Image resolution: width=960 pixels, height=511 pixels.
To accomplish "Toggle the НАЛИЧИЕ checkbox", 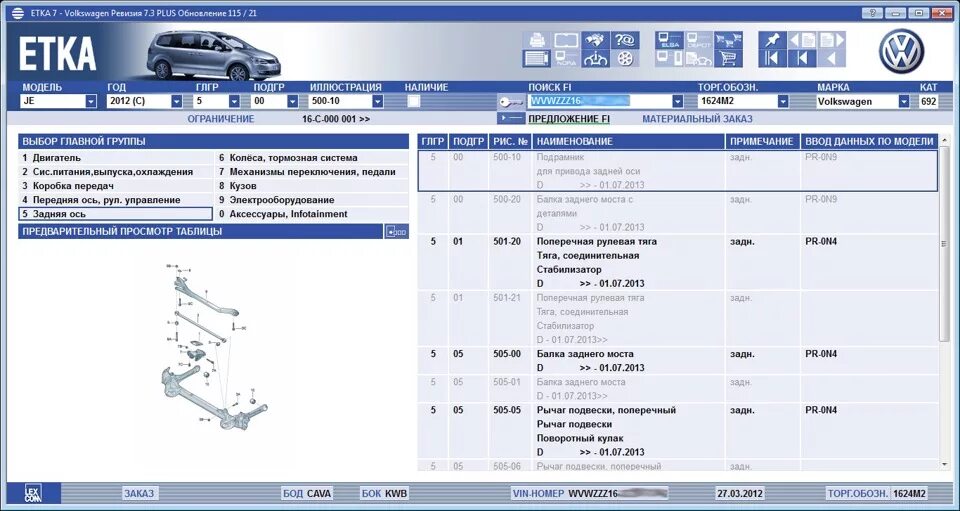I will (x=414, y=102).
